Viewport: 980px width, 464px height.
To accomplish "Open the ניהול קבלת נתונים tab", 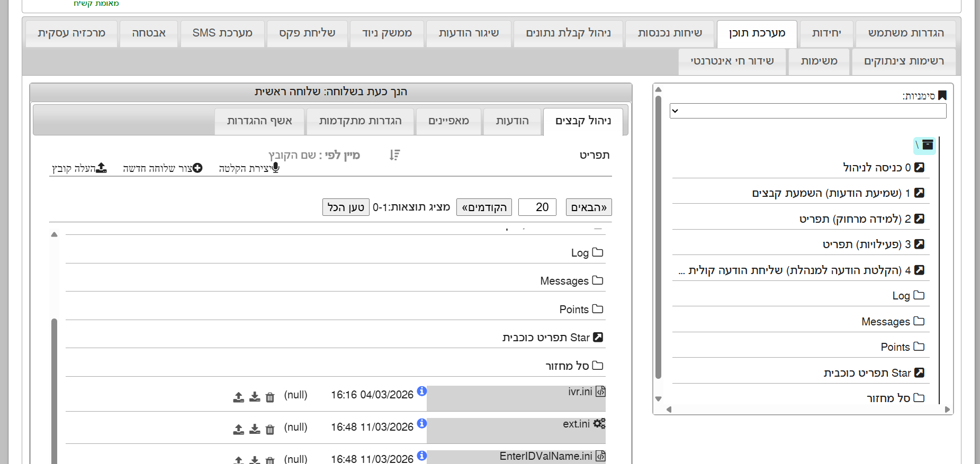I will pyautogui.click(x=568, y=33).
